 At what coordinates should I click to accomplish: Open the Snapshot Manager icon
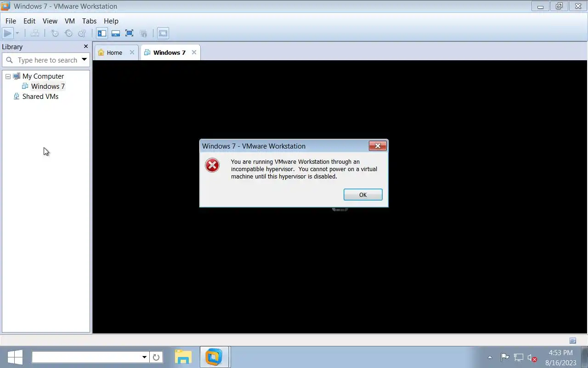pyautogui.click(x=82, y=33)
